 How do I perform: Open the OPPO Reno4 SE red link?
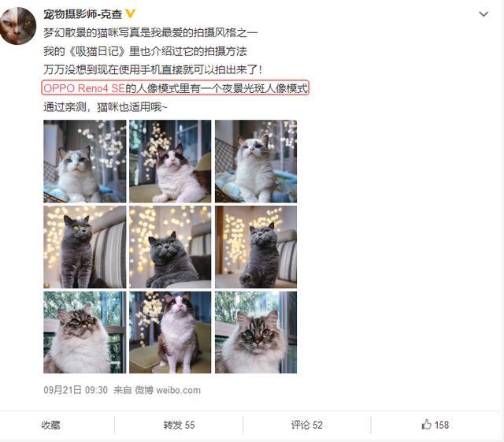tap(84, 88)
